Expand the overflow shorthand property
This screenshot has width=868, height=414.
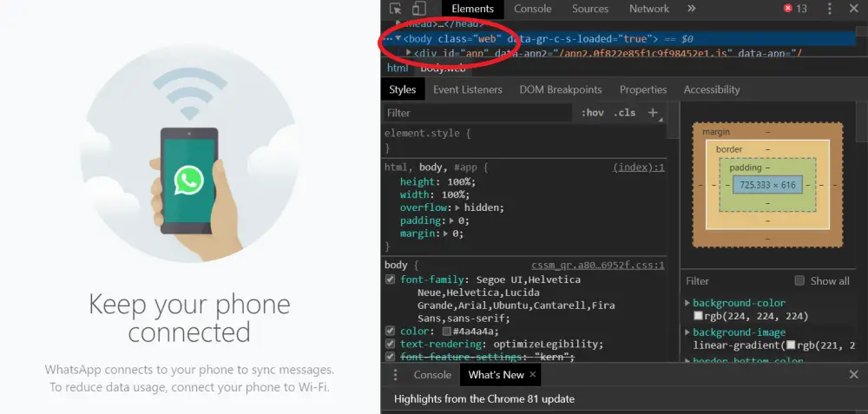(x=458, y=207)
